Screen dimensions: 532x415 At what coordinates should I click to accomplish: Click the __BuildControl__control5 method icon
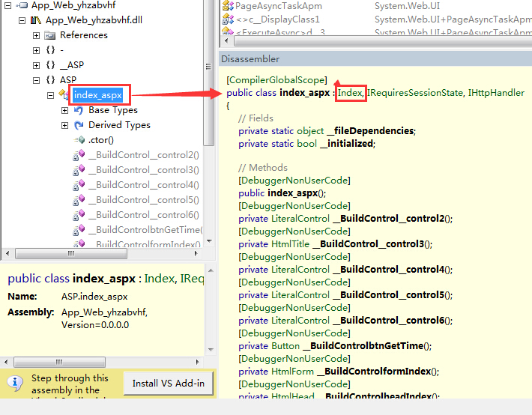[x=79, y=200]
